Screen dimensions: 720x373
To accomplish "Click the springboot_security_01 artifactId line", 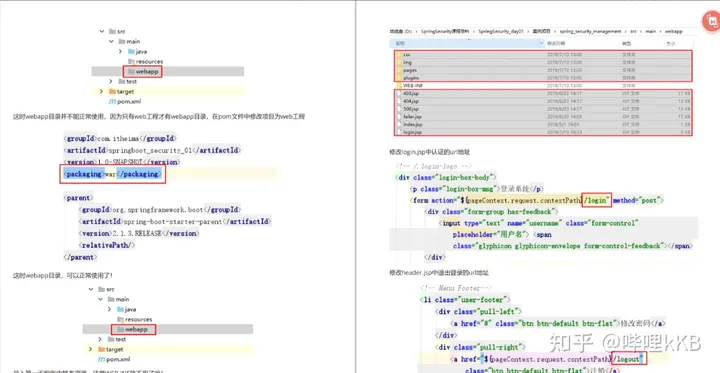I will [152, 150].
